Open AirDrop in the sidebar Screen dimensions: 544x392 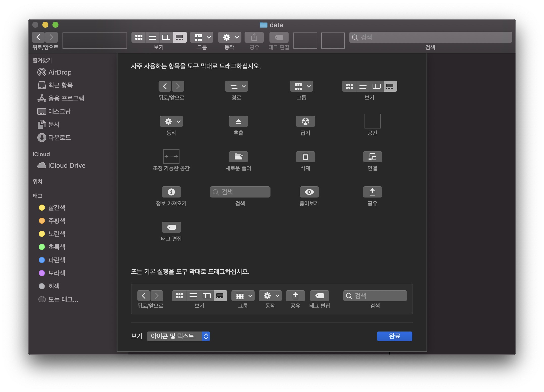pos(60,72)
